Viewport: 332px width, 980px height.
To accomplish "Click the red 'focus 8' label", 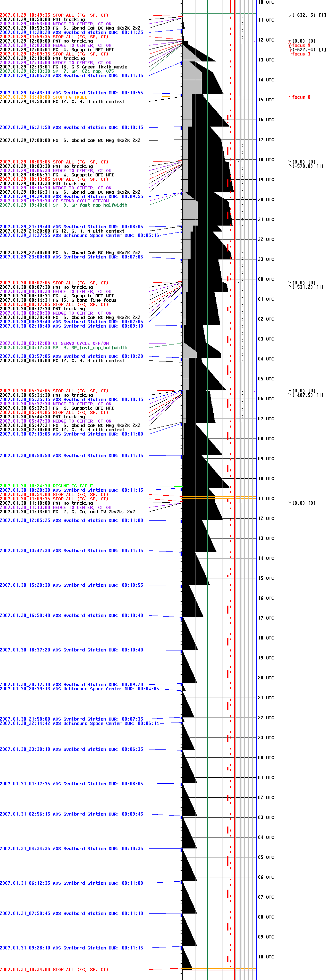I will tap(301, 97).
